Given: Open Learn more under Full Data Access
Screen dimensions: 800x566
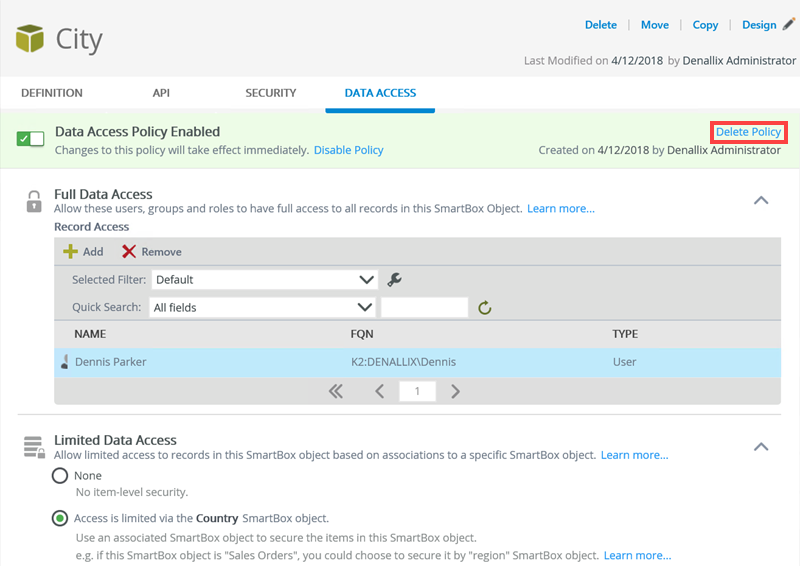Looking at the screenshot, I should 561,208.
